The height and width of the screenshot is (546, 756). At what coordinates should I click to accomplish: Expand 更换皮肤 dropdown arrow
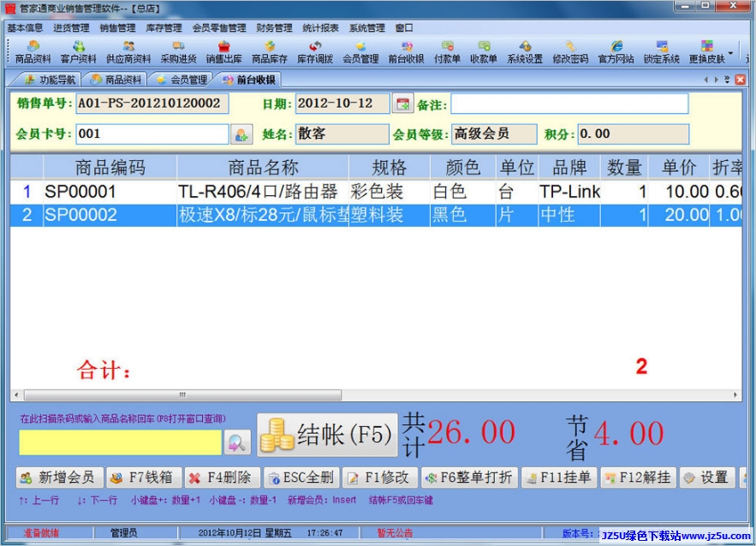point(730,53)
